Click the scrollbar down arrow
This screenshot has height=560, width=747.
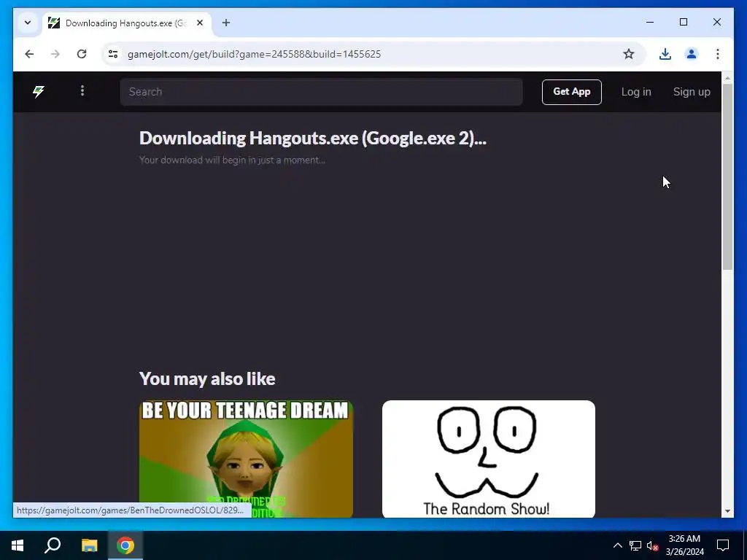(727, 511)
